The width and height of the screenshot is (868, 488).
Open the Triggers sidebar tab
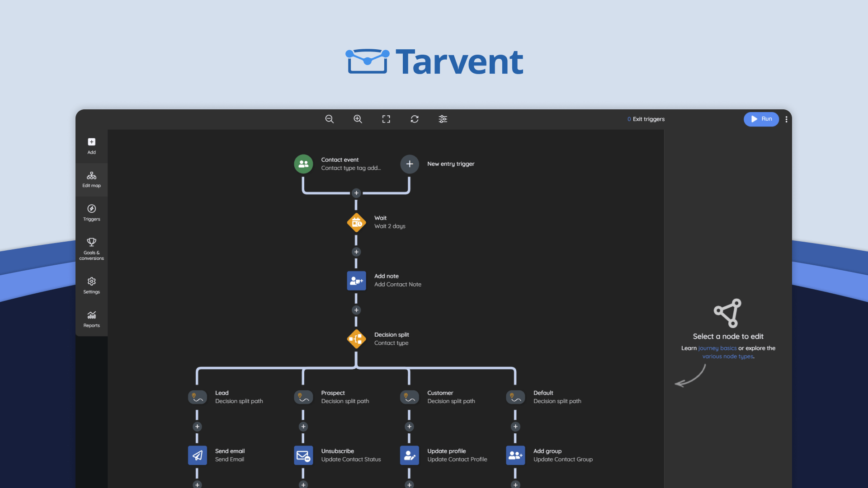pyautogui.click(x=91, y=213)
